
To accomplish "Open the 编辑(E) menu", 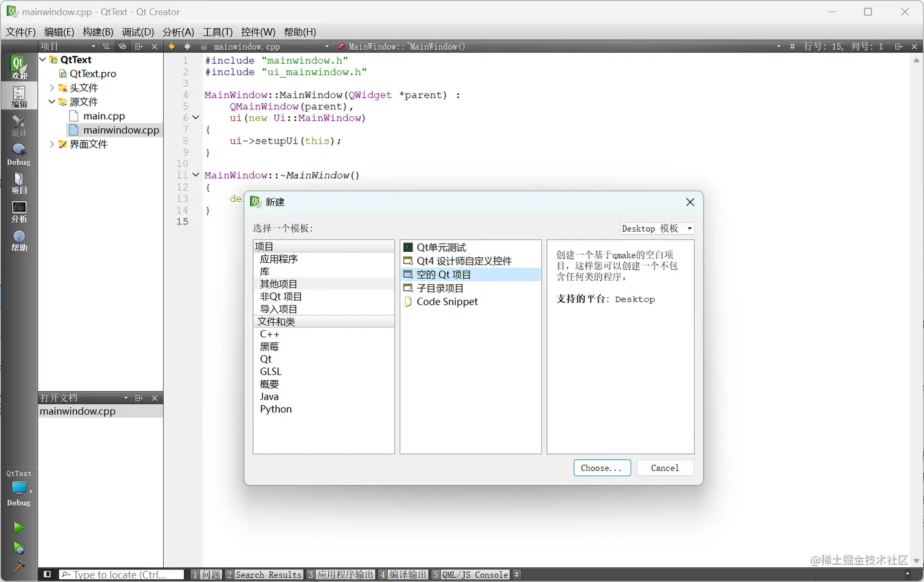I will 59,32.
